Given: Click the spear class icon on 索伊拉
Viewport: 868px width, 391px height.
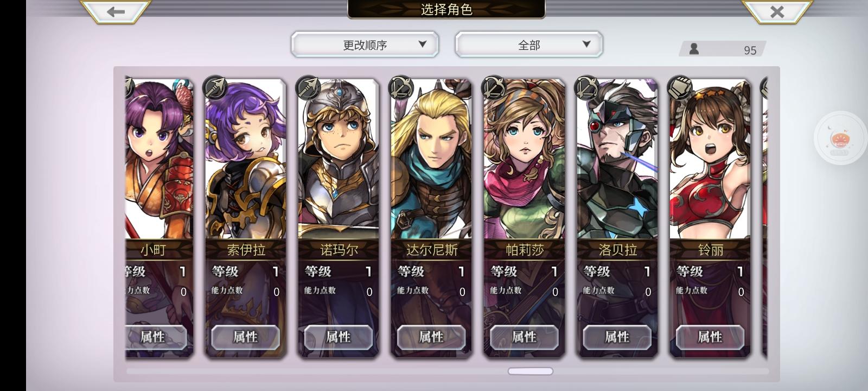Looking at the screenshot, I should pos(215,87).
